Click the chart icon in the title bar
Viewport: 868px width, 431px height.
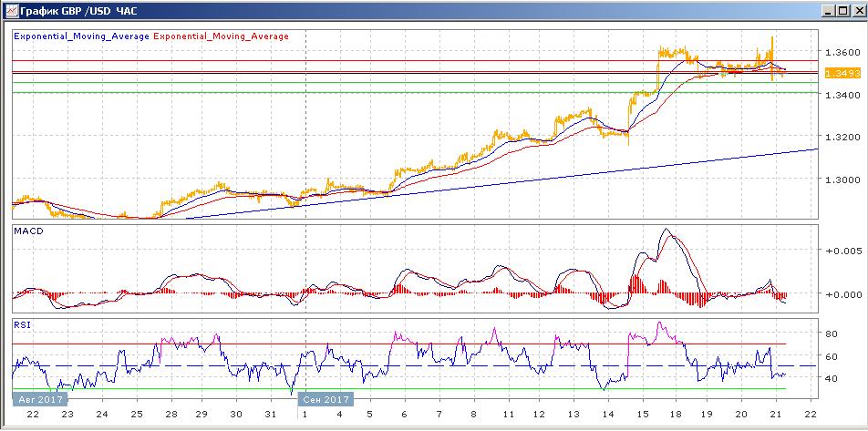click(11, 11)
